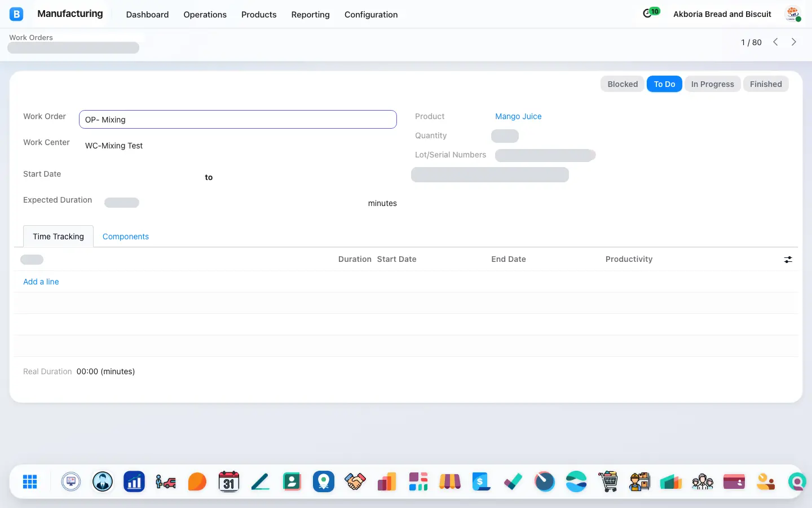Screen dimensions: 812x508
Task: Edit the Work Order name field
Action: pyautogui.click(x=238, y=119)
